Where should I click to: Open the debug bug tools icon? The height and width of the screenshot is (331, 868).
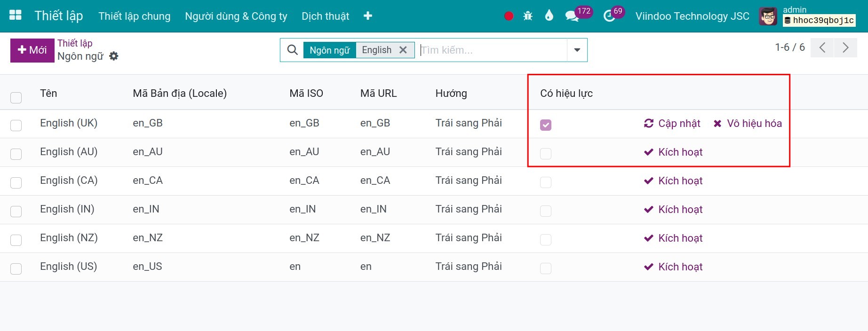coord(528,16)
